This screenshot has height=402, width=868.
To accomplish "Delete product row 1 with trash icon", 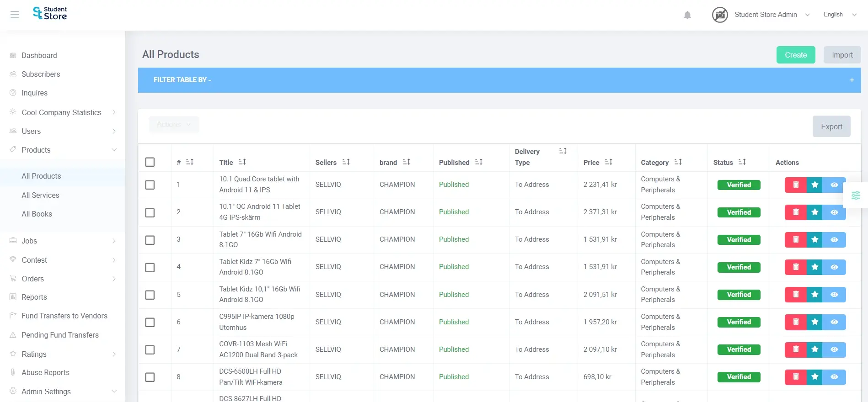I will (x=796, y=185).
